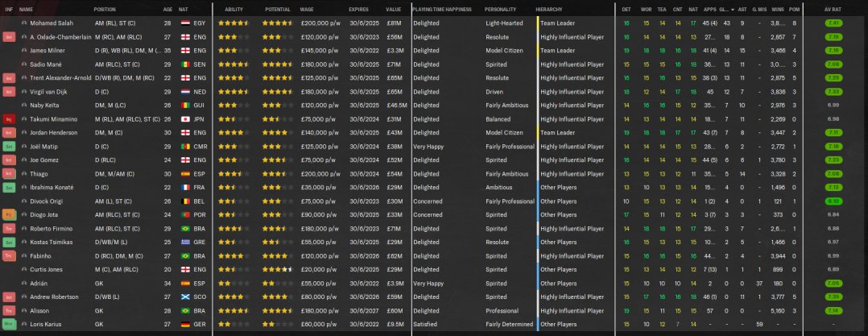Sort by the HIERARCHY column header
The image size is (868, 336).
point(549,10)
